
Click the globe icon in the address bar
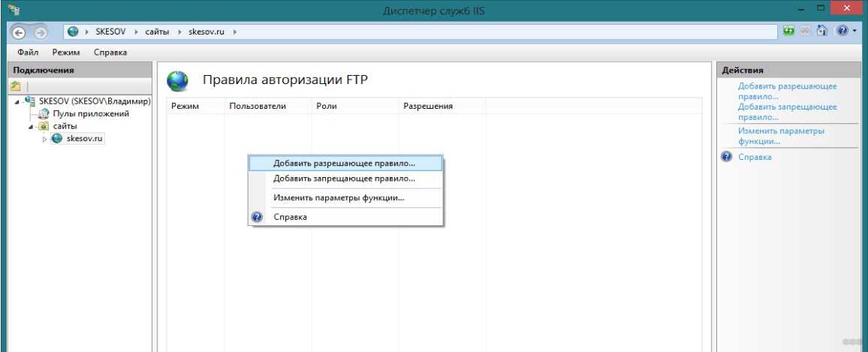73,32
